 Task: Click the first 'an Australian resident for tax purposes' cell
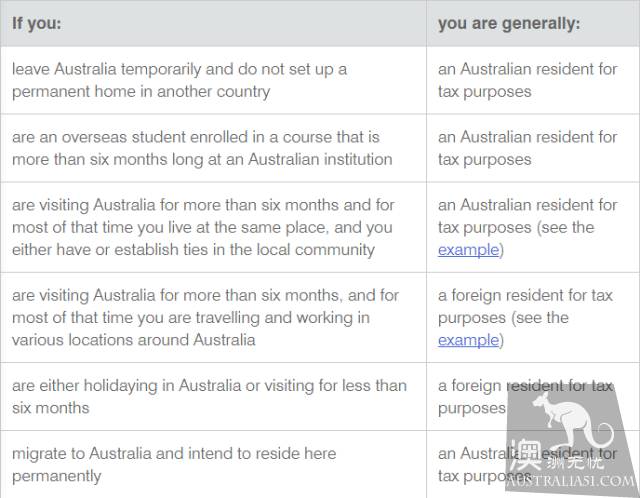pyautogui.click(x=527, y=80)
